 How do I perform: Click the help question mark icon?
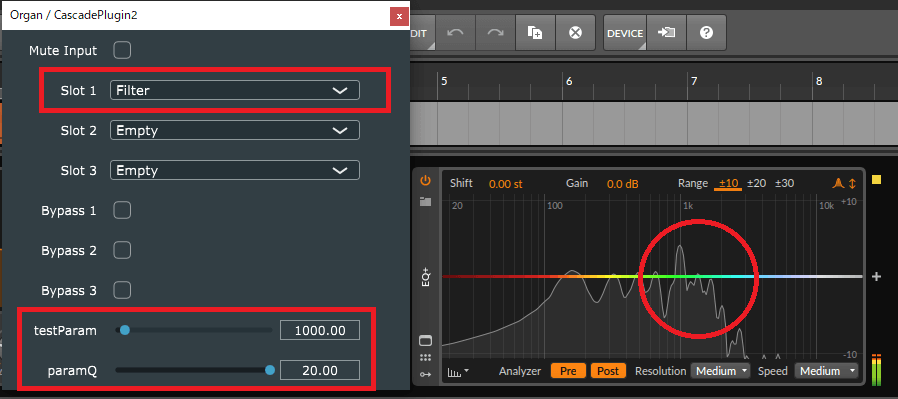tap(706, 33)
